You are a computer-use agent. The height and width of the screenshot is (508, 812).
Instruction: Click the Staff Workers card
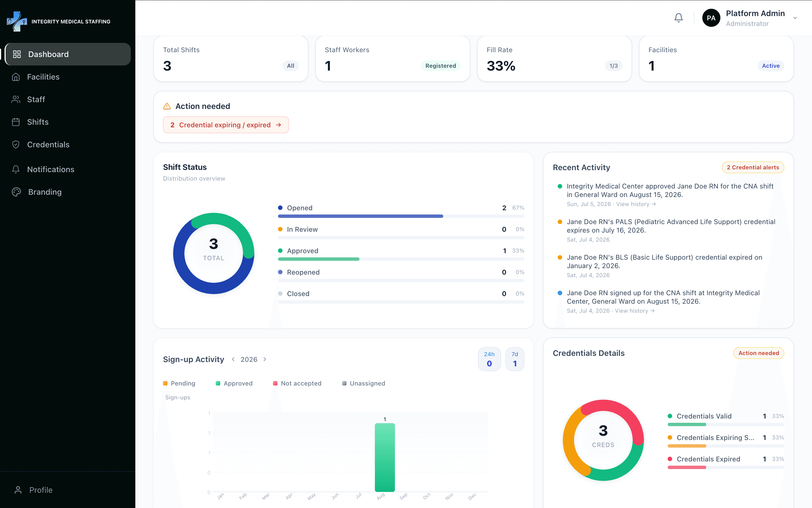[392, 58]
